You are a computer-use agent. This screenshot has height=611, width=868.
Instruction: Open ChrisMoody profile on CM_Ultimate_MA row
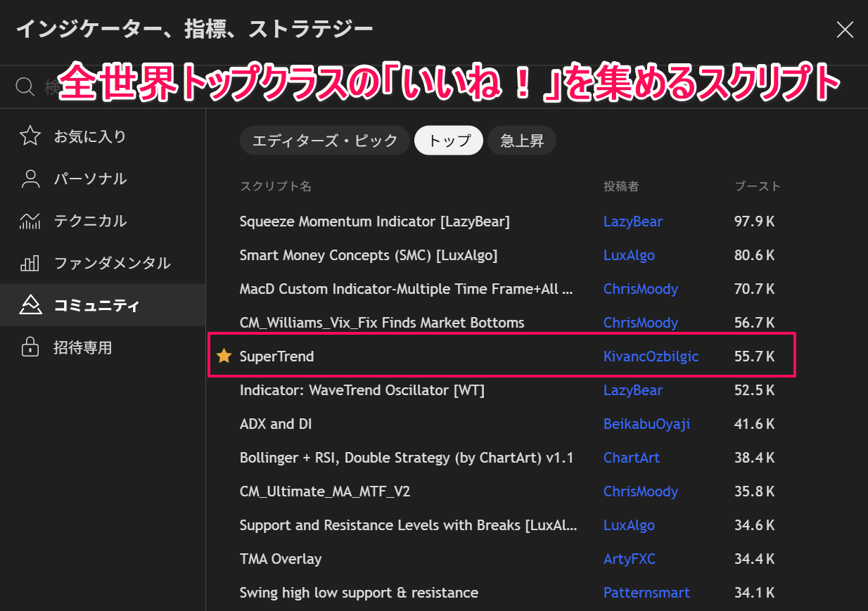641,491
